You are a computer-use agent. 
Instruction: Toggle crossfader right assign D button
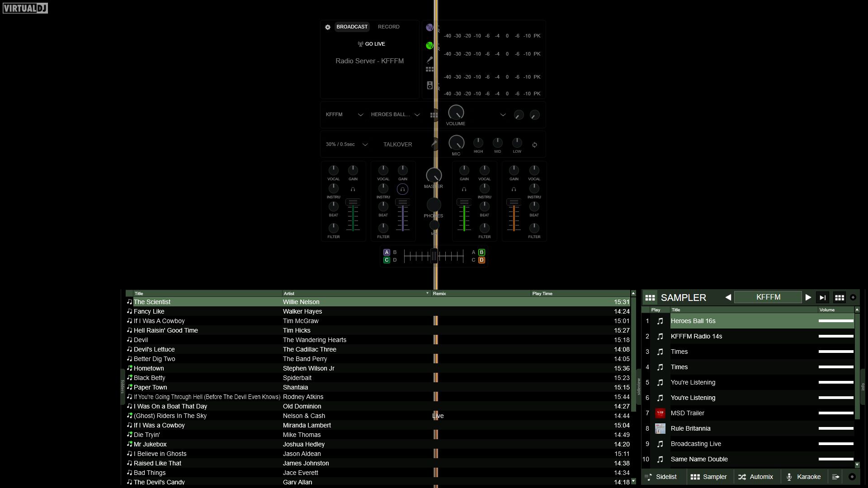[481, 260]
